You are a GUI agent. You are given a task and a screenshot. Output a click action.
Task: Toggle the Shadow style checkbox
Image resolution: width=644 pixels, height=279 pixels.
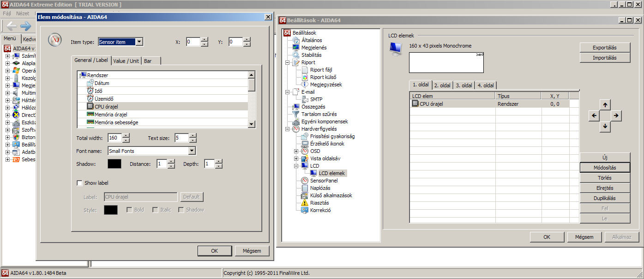click(181, 210)
